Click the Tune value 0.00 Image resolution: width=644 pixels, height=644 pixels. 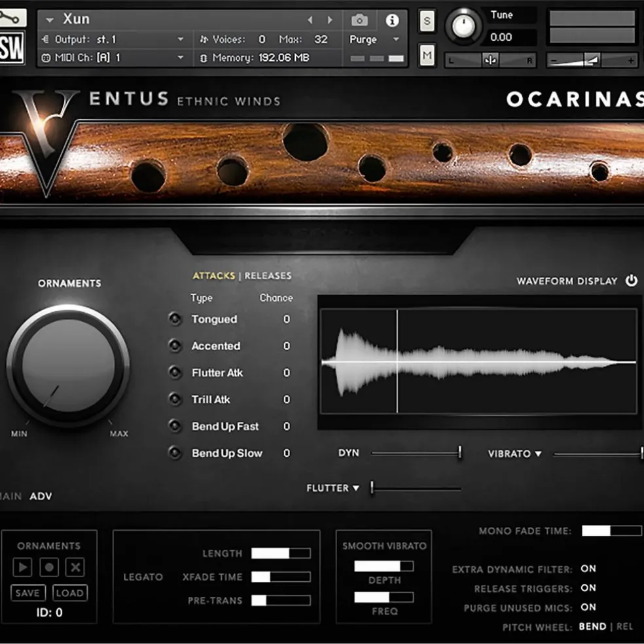501,37
